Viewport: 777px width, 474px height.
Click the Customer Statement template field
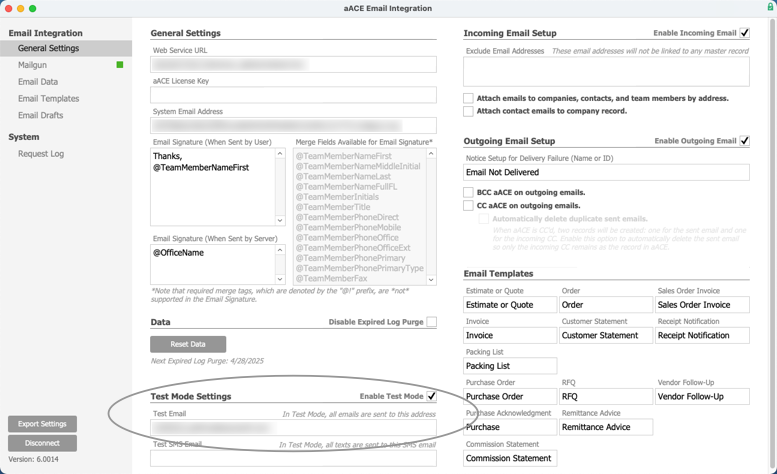click(x=606, y=335)
